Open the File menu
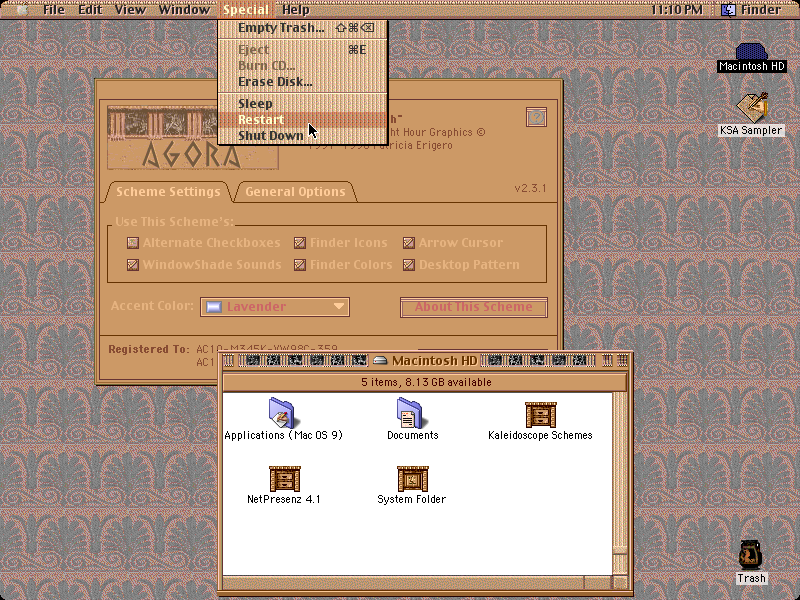This screenshot has height=600, width=800. point(54,9)
